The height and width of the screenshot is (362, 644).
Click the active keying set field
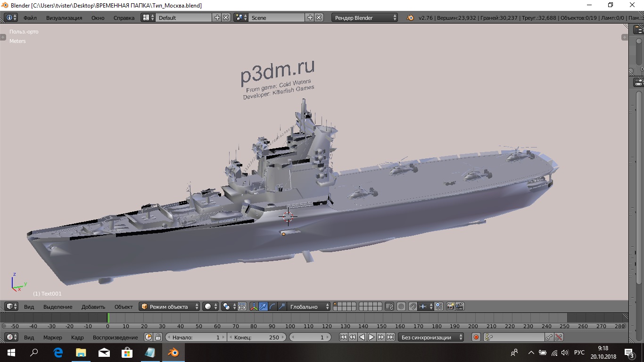pyautogui.click(x=514, y=337)
